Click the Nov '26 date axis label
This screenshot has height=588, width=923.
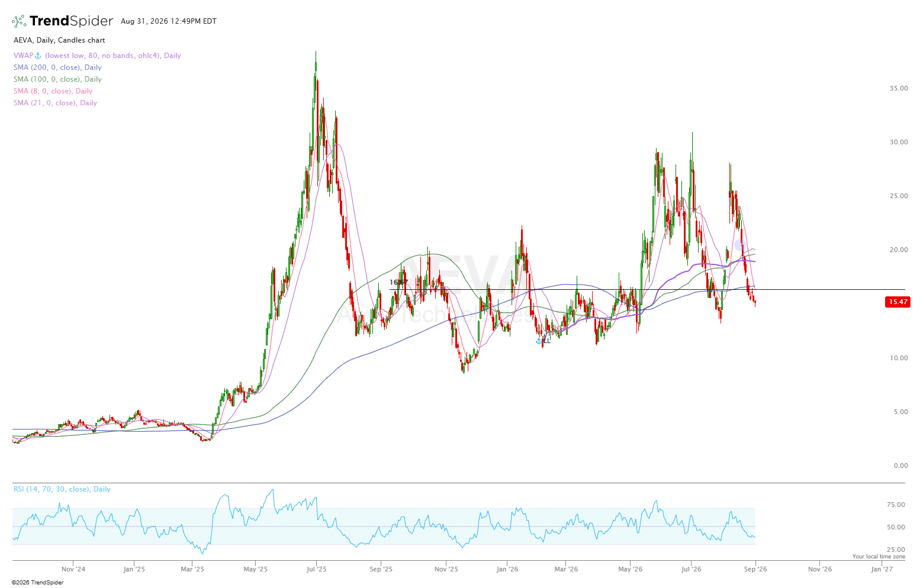coord(819,570)
